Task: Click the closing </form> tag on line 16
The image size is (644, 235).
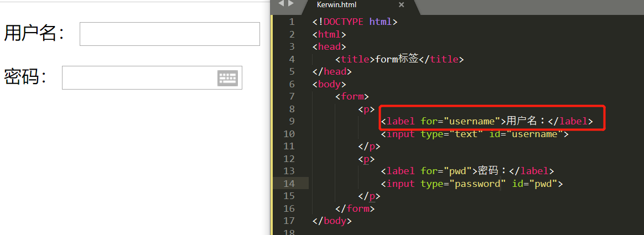Action: coord(355,209)
